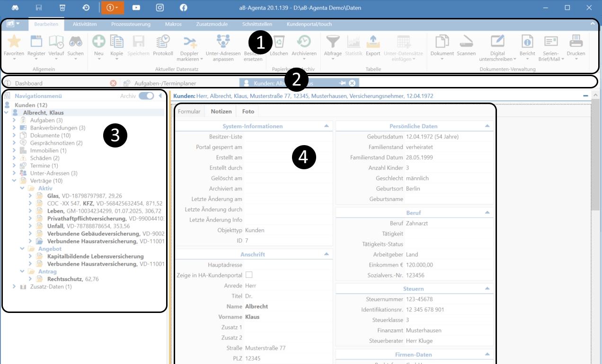This screenshot has height=364, width=602.
Task: Open the YouTube icon in title bar
Action: coord(136,8)
